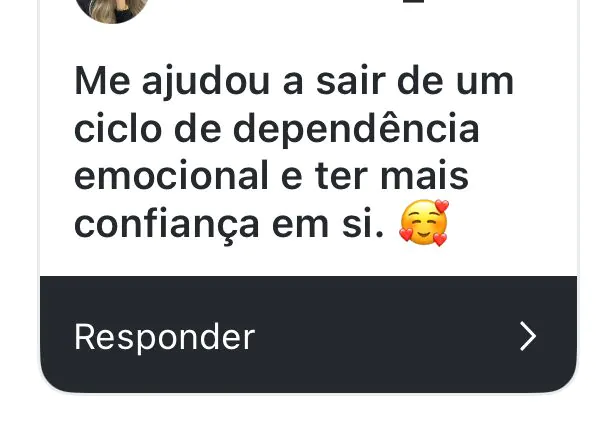This screenshot has width=610, height=434.
Task: Click the word "sair" in the first line
Action: click(x=351, y=81)
